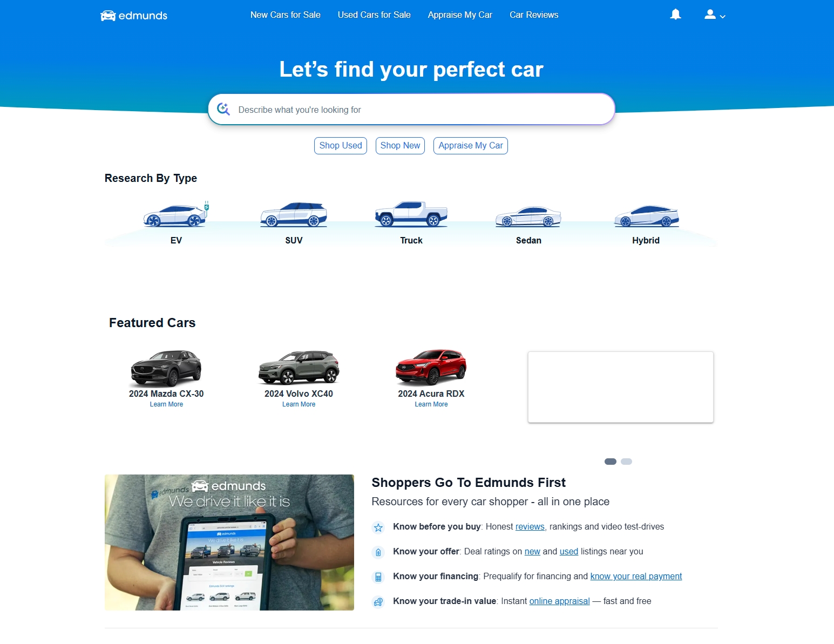
Task: Go to the second featured cars carousel page
Action: pos(626,462)
